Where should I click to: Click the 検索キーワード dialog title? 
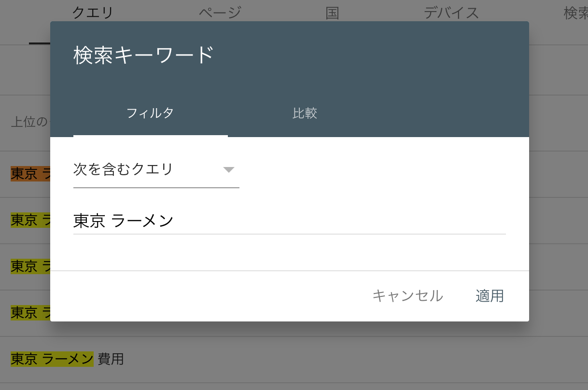click(143, 54)
